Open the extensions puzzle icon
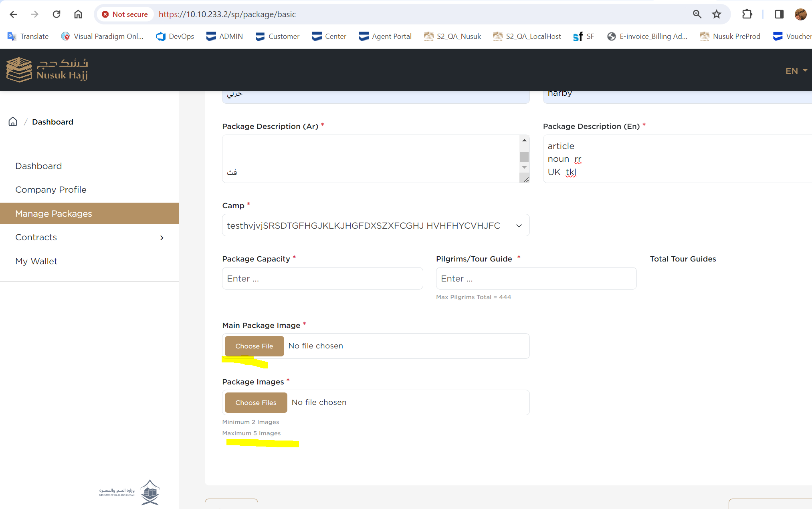The height and width of the screenshot is (509, 812). pos(747,14)
